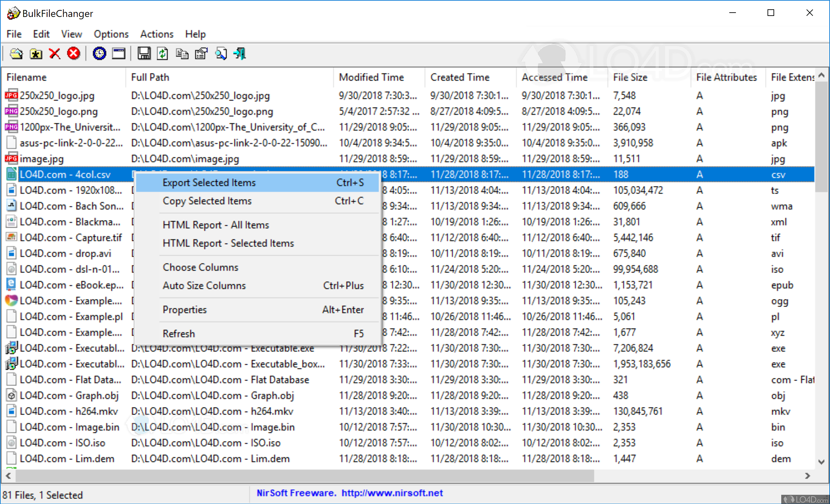
Task: Visit the http://www.nirsoft.net link
Action: (392, 493)
